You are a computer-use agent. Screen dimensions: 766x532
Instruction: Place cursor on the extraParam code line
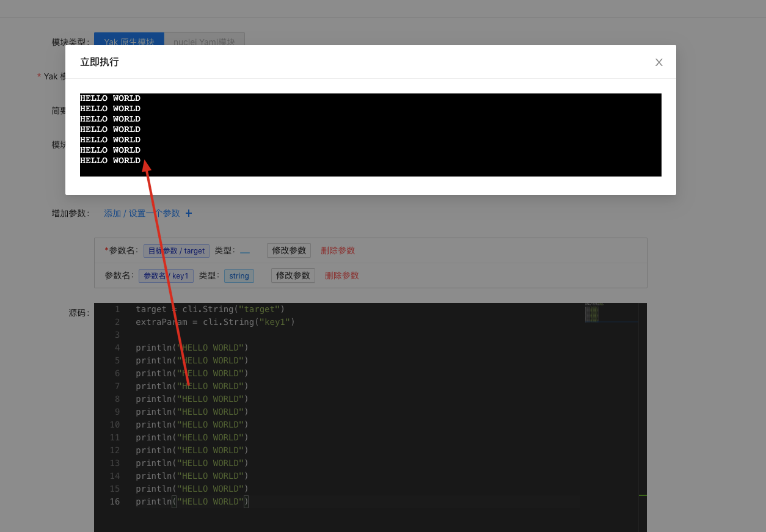point(215,322)
